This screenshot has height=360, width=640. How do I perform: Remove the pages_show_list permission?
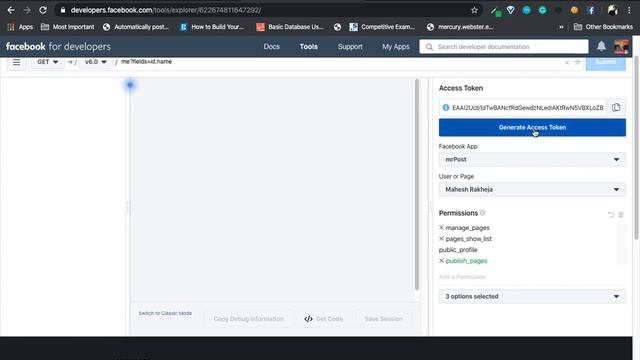pos(441,238)
